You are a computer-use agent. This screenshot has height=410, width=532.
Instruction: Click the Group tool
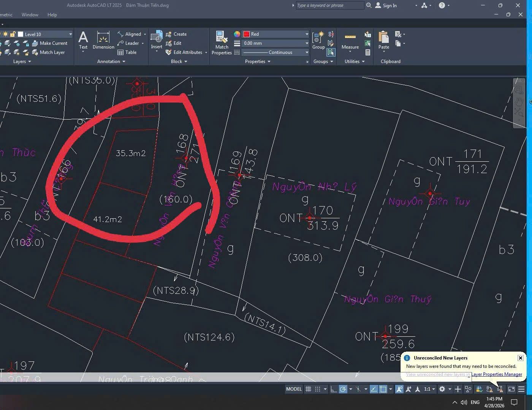pyautogui.click(x=318, y=40)
